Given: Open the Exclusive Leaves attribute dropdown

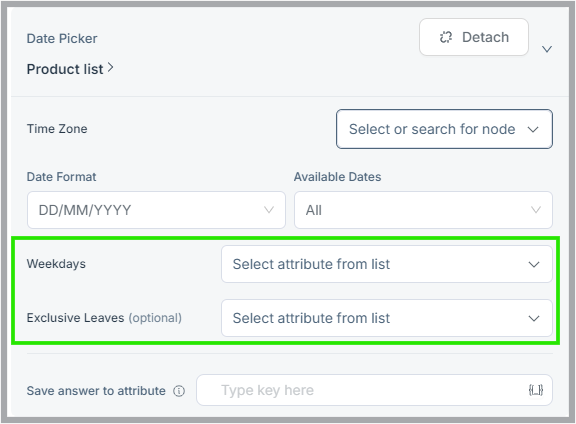Looking at the screenshot, I should (386, 318).
